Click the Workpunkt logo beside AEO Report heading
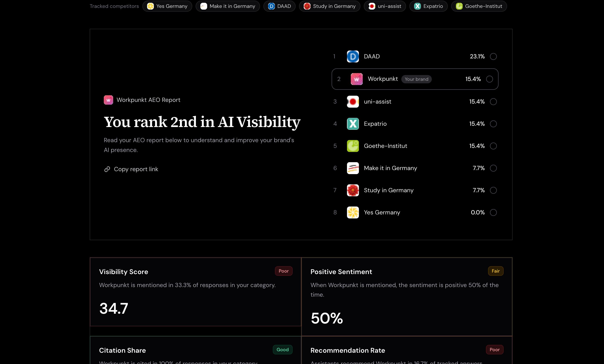This screenshot has height=364, width=604. point(108,100)
